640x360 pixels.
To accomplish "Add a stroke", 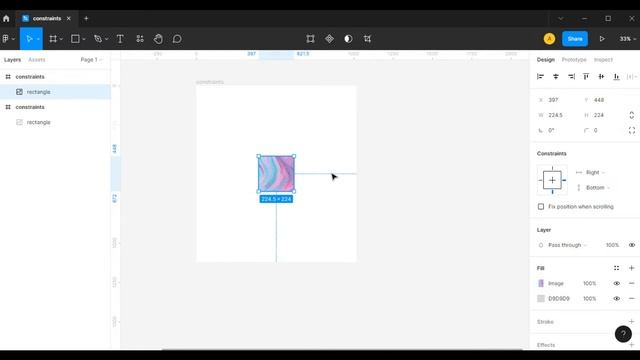I will click(x=631, y=322).
